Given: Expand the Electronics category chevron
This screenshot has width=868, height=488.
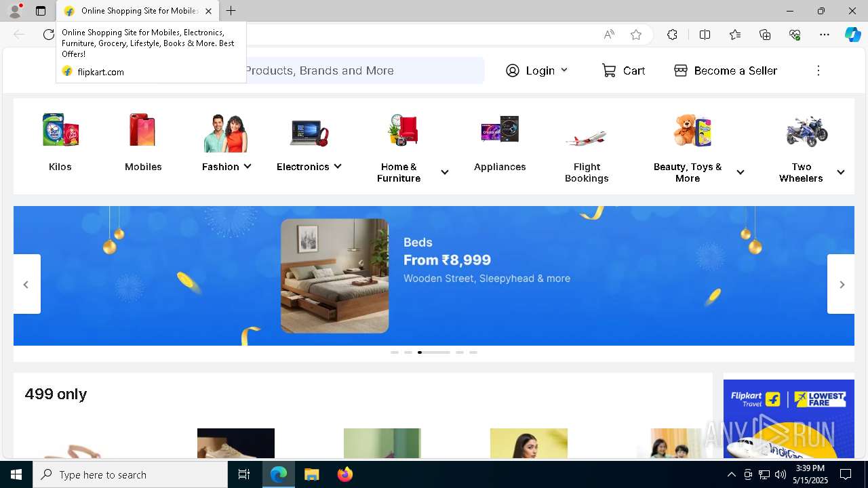Looking at the screenshot, I should 338,166.
